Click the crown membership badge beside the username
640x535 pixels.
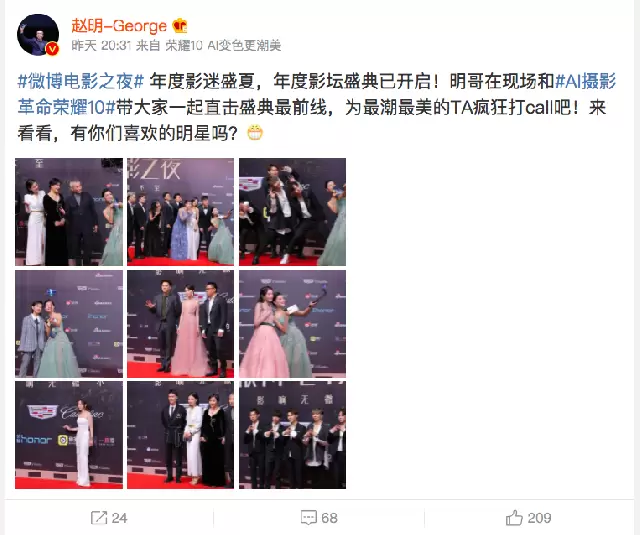click(x=180, y=26)
